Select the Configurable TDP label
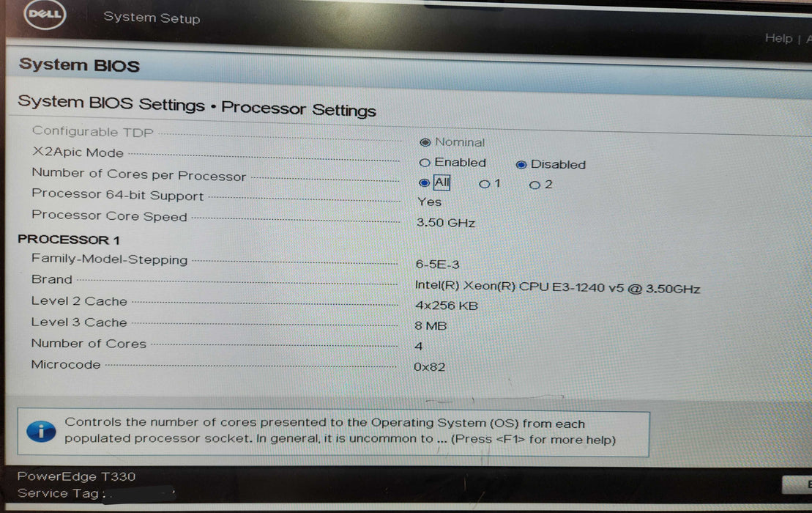The height and width of the screenshot is (513, 812). pyautogui.click(x=93, y=132)
